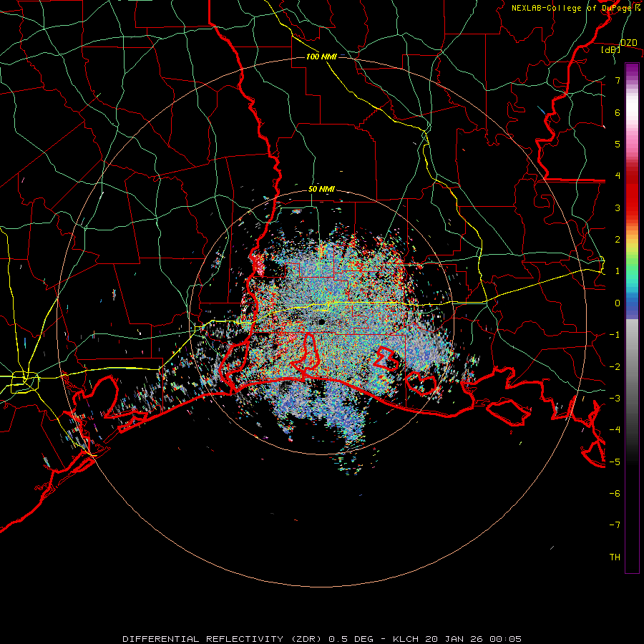Click the -4 value on color scale
The height and width of the screenshot is (644, 644).
click(615, 429)
